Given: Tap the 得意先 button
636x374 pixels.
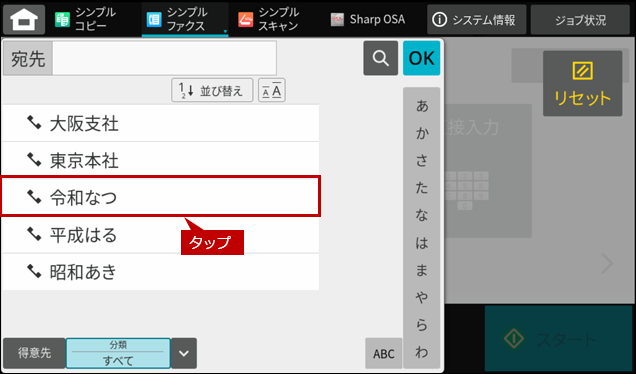Looking at the screenshot, I should click(34, 353).
